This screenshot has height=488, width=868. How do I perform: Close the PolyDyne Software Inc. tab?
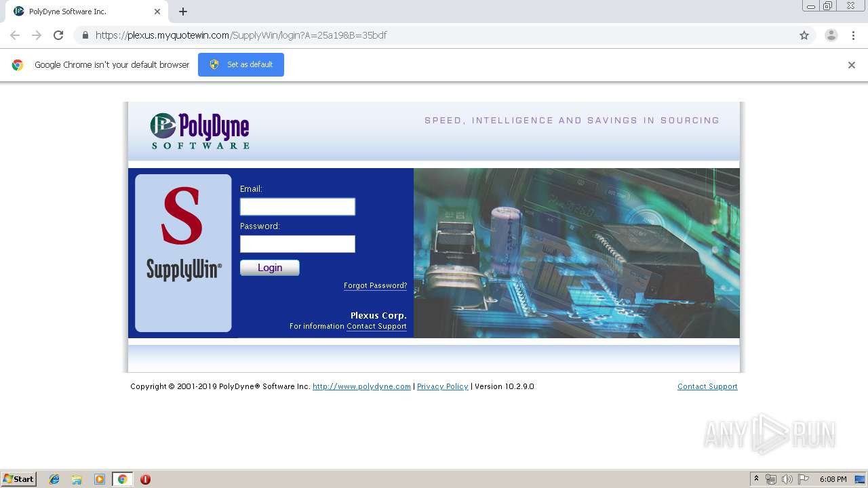[x=157, y=12]
